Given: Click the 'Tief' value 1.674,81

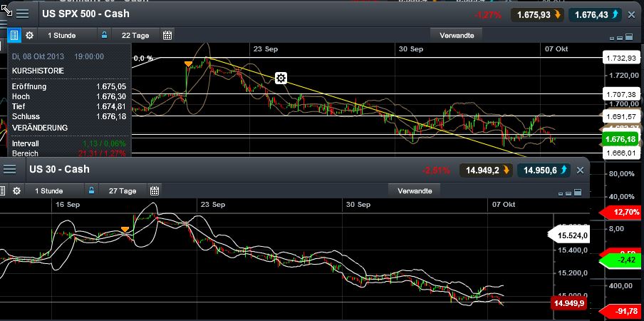Looking at the screenshot, I should [111, 106].
